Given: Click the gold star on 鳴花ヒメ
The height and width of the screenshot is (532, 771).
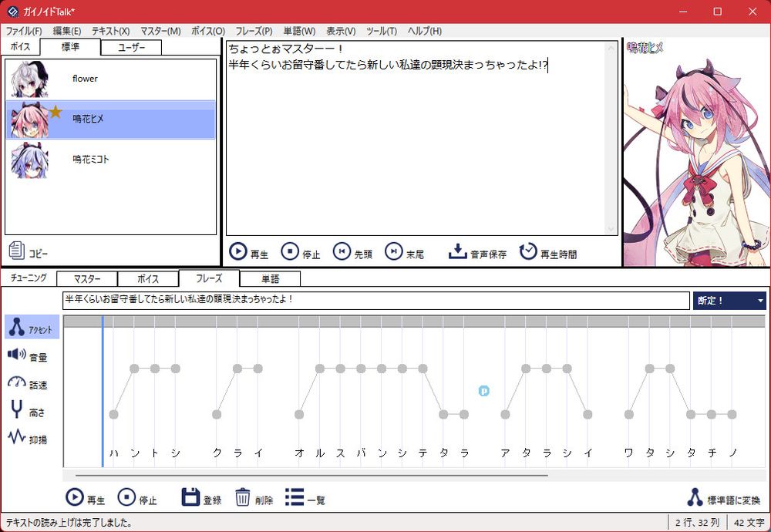Looking at the screenshot, I should tap(55, 113).
